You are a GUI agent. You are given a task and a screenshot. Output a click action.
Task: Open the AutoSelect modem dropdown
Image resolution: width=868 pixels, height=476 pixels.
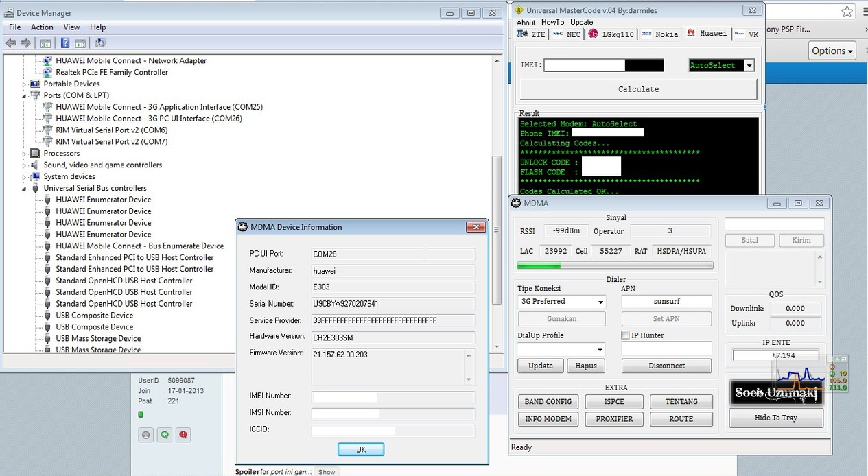749,65
